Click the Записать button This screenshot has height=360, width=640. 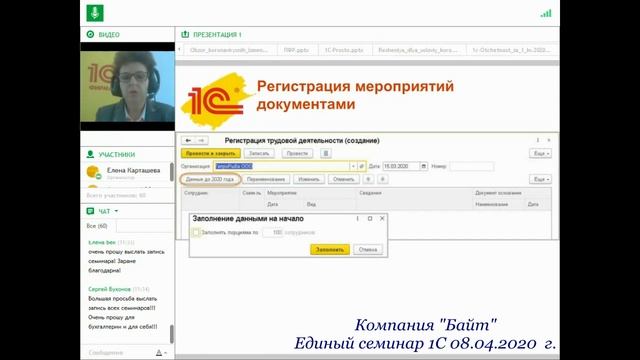tap(259, 153)
